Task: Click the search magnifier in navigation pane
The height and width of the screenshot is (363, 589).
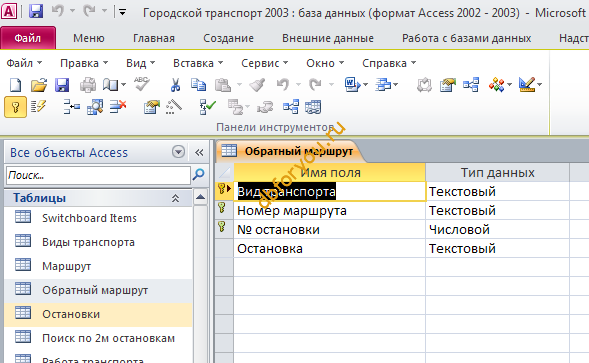Action: pyautogui.click(x=198, y=175)
